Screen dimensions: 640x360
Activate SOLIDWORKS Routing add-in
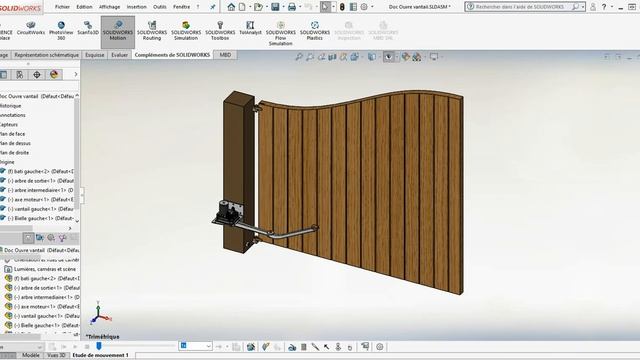[x=152, y=31]
